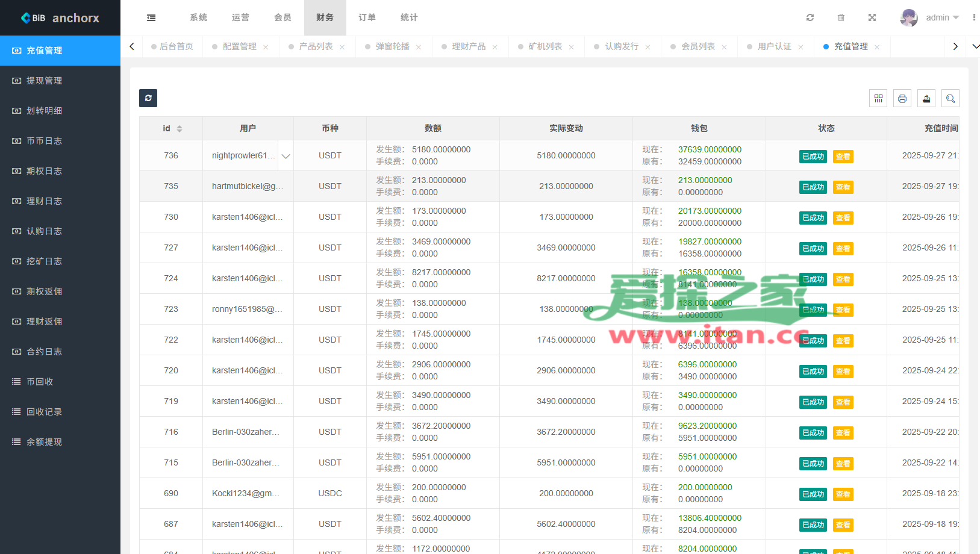This screenshot has height=554, width=980.
Task: Click the trash clear-cache icon in header
Action: pos(841,18)
